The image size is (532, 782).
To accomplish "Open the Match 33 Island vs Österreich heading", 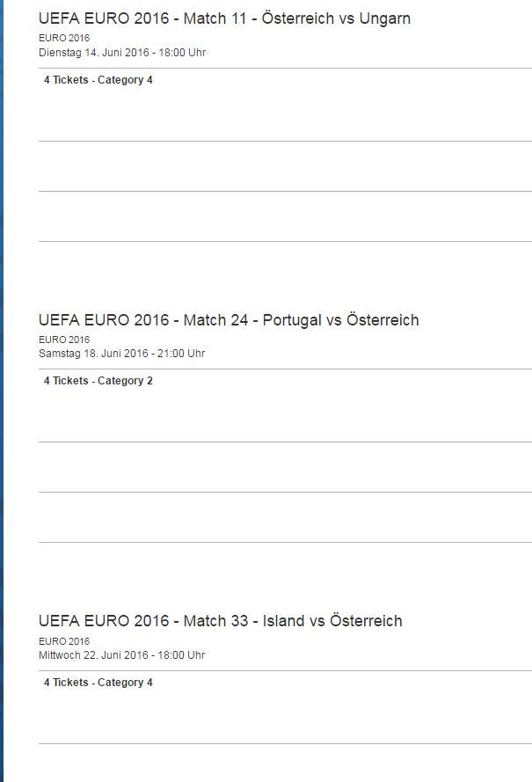I will 220,621.
